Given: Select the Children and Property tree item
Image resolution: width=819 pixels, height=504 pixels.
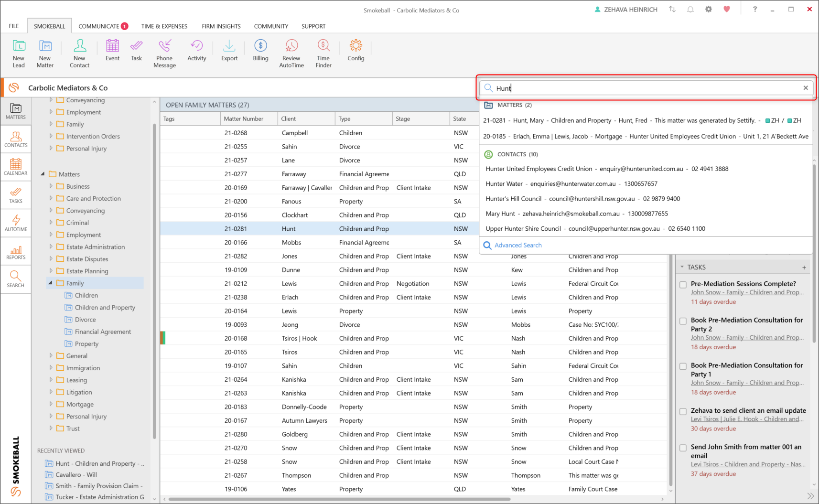Looking at the screenshot, I should pyautogui.click(x=105, y=308).
